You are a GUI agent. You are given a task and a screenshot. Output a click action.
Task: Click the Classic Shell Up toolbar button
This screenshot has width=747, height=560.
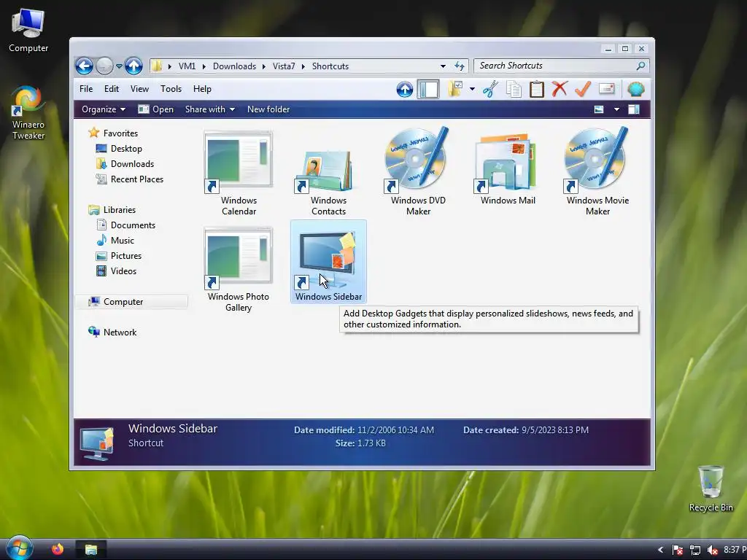pyautogui.click(x=404, y=89)
